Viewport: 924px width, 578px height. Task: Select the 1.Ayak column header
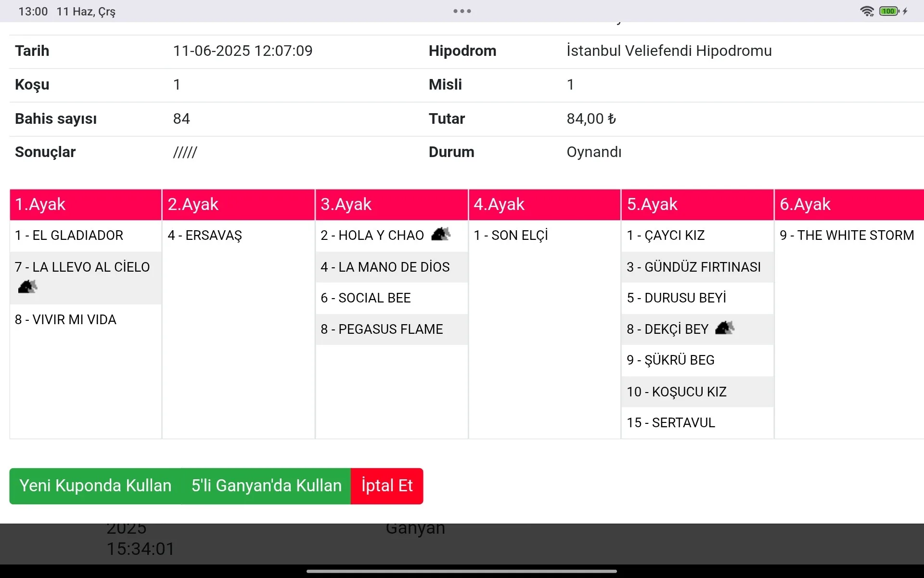85,204
